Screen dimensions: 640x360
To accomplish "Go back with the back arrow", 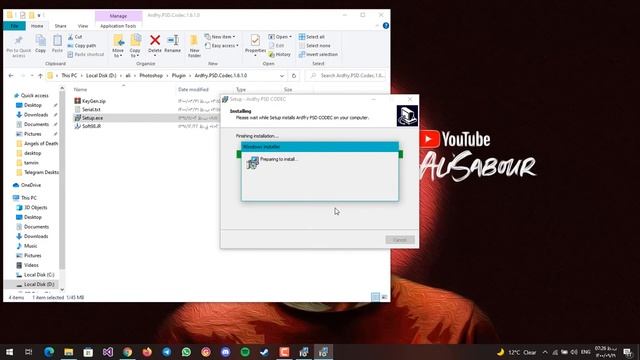I will click(x=11, y=76).
